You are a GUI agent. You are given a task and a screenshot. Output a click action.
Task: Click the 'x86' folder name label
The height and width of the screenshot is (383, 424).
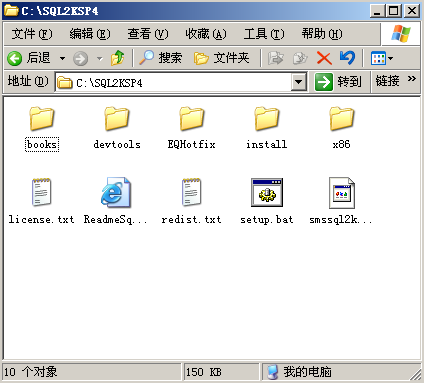coord(342,144)
